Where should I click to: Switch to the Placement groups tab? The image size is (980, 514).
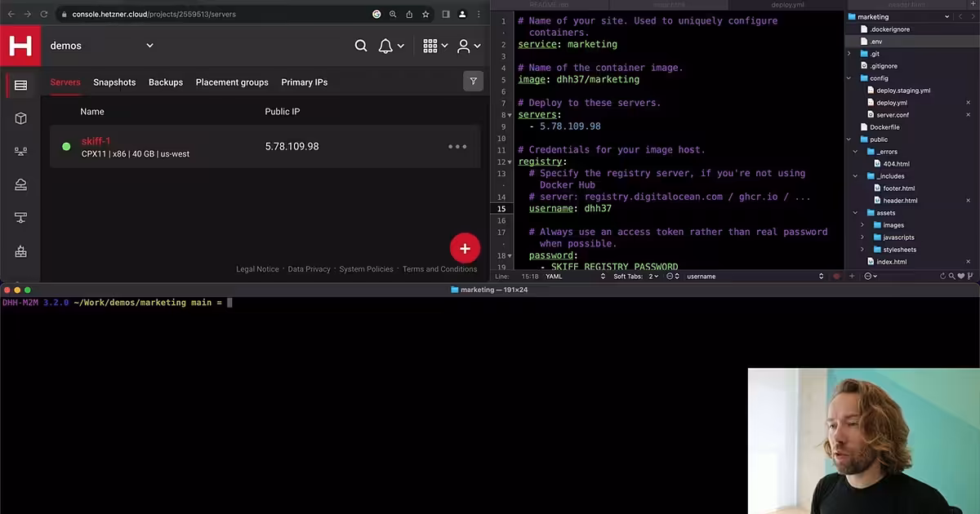(232, 82)
